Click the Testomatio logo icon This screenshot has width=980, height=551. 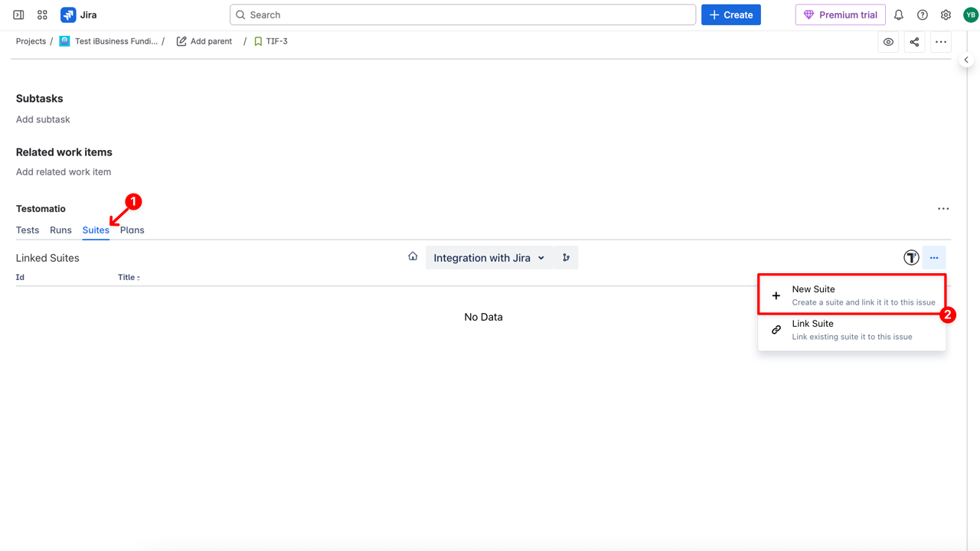[910, 258]
